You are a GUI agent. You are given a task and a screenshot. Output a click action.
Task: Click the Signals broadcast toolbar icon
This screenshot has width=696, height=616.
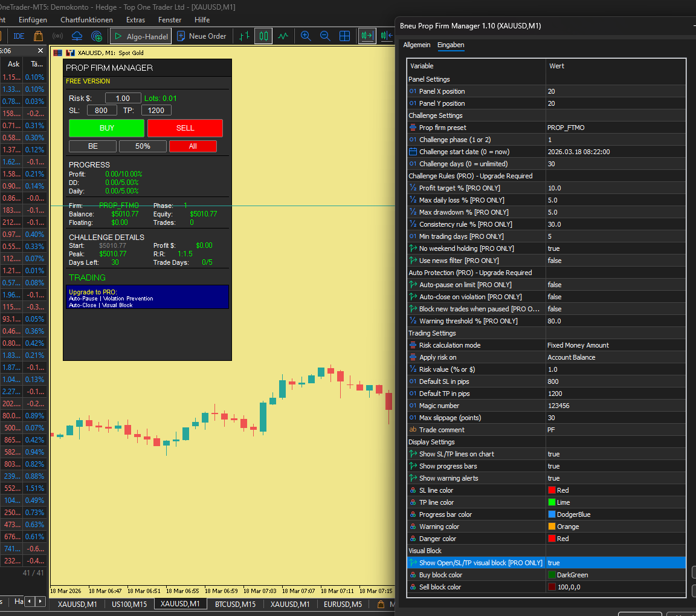pos(58,36)
